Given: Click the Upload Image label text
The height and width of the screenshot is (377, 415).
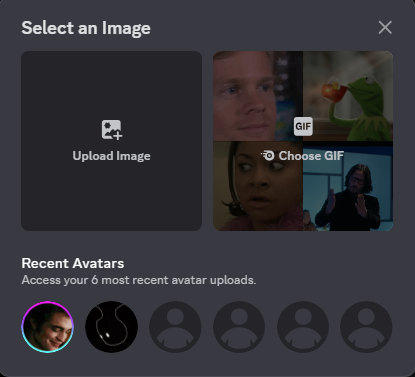Looking at the screenshot, I should 112,156.
